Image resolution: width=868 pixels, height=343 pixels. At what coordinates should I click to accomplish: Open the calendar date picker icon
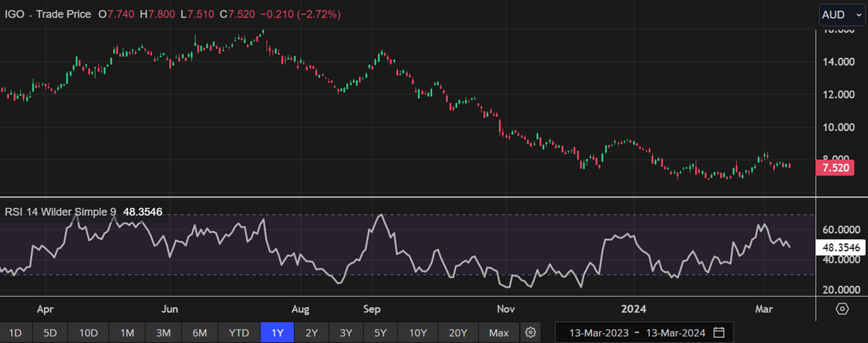pos(719,333)
